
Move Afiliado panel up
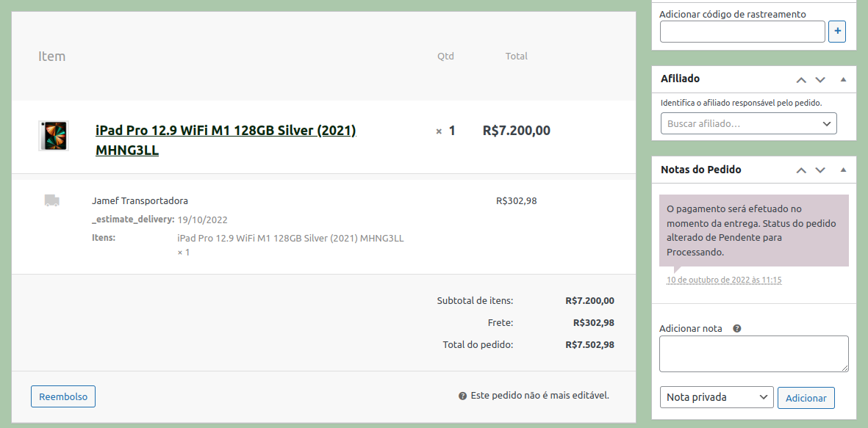[801, 79]
